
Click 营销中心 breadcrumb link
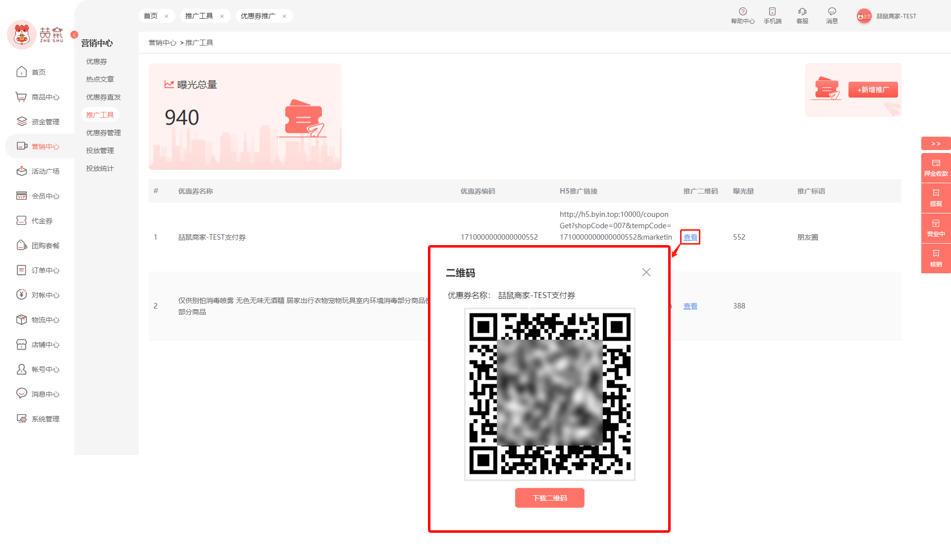pyautogui.click(x=162, y=43)
